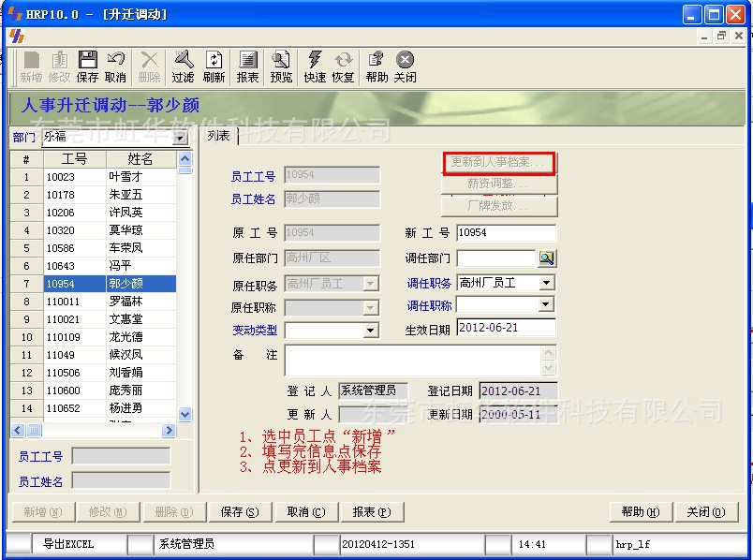
Task: Click the 调任部门 lookup search icon
Action: (547, 258)
